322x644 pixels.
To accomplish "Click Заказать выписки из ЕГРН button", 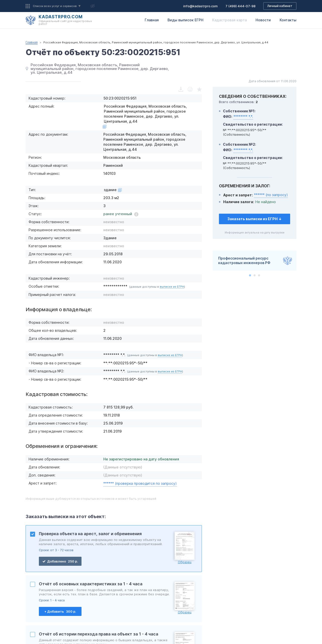I will coord(254,219).
